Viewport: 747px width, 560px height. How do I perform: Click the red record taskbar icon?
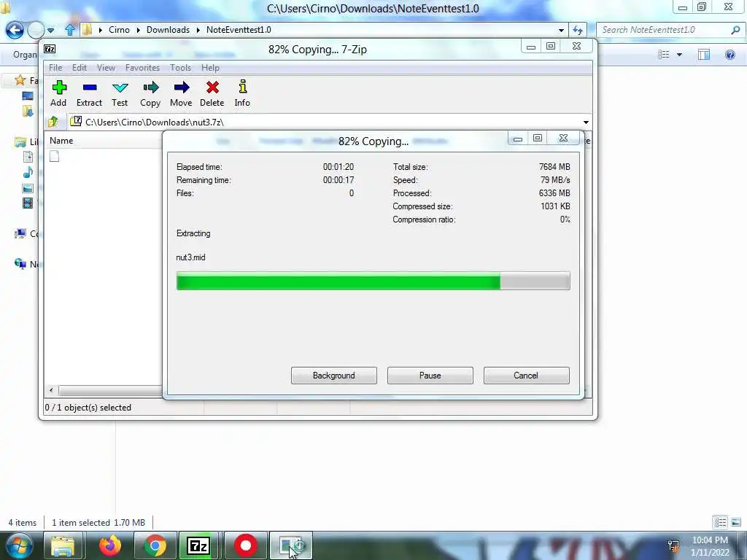click(x=246, y=545)
